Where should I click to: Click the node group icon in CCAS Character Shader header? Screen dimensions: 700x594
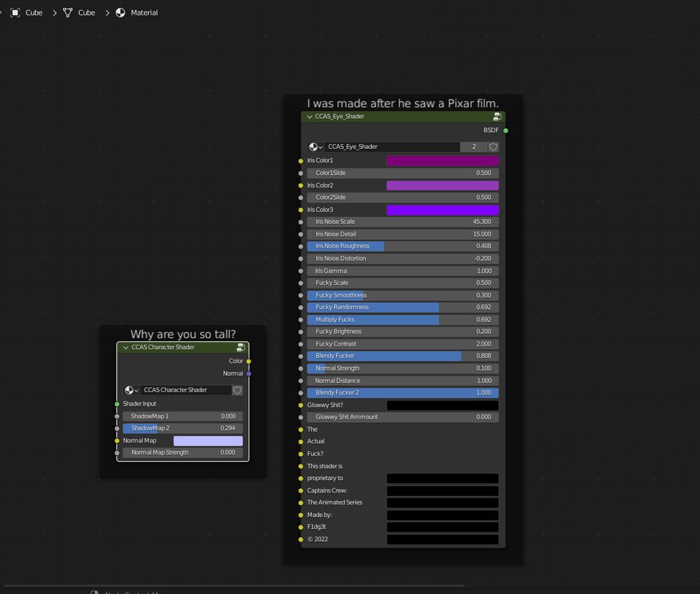[241, 346]
